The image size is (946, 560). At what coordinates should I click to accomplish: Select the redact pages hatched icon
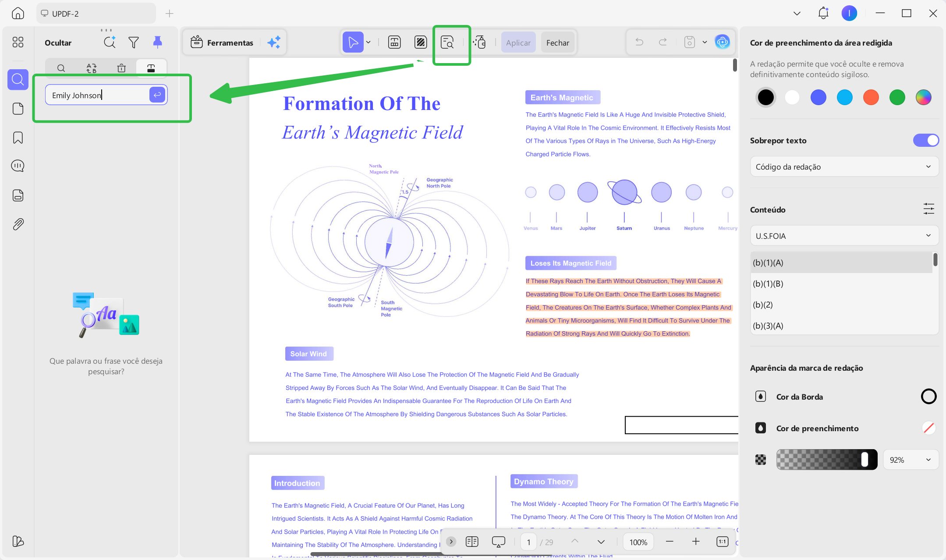tap(421, 43)
